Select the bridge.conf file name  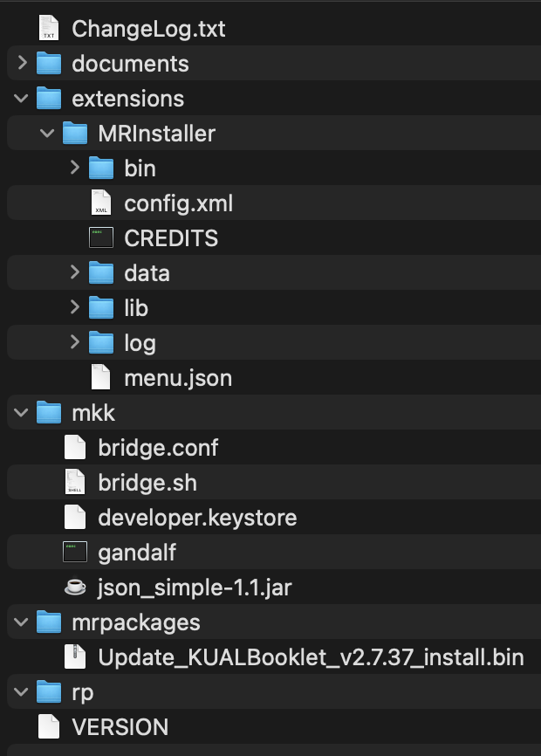[x=158, y=448]
